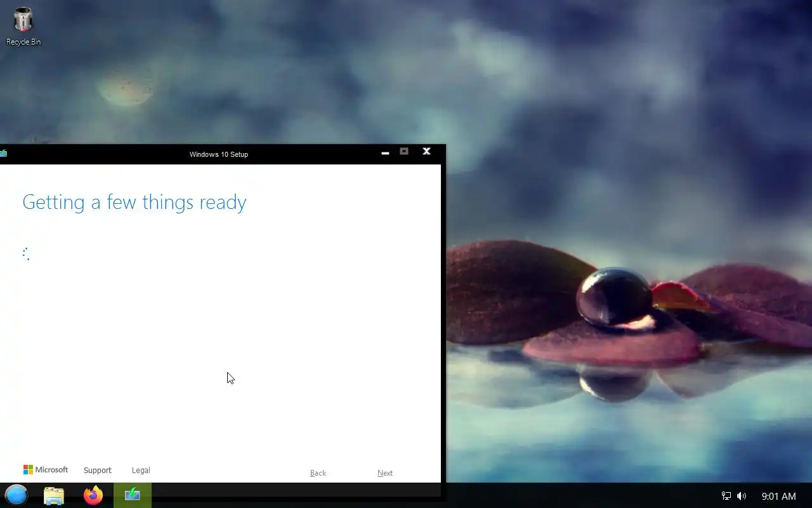
Task: Close the Windows 10 Setup window
Action: tap(426, 151)
